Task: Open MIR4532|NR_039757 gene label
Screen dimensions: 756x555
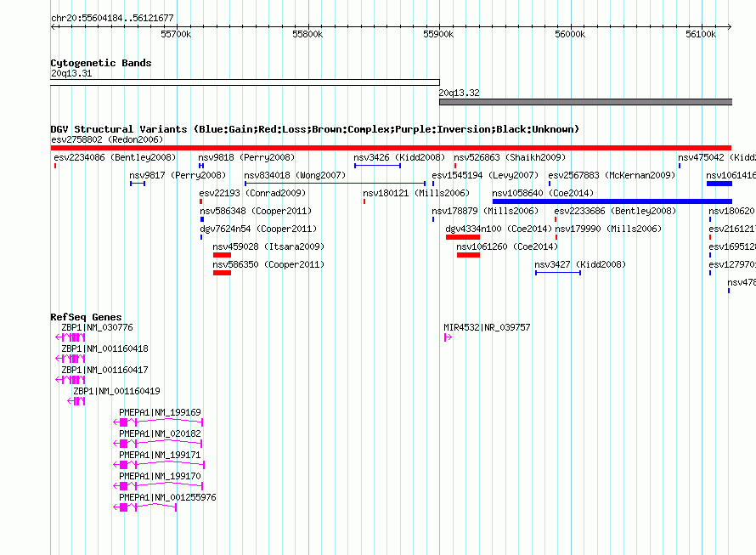Action: 487,327
